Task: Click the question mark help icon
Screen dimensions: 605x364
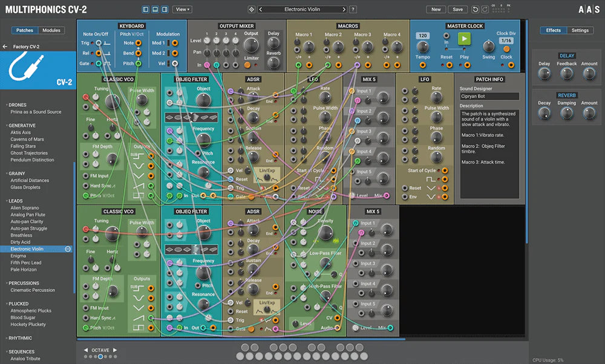Action: [352, 9]
